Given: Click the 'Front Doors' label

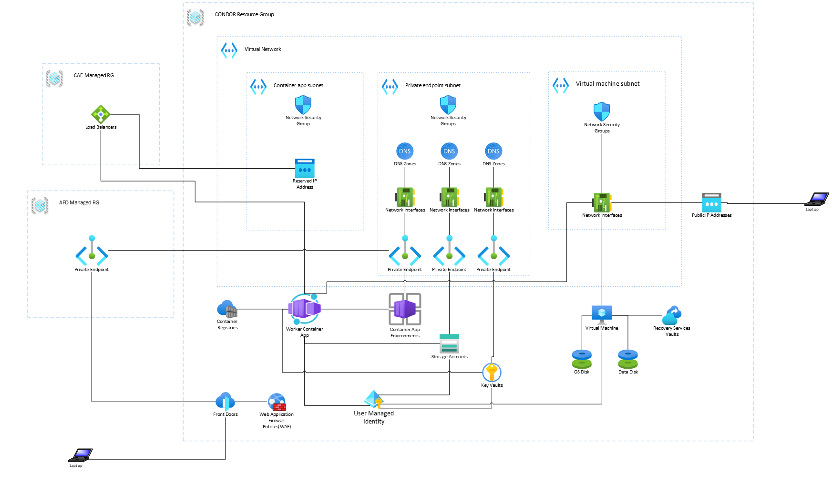Looking at the screenshot, I should click(226, 414).
